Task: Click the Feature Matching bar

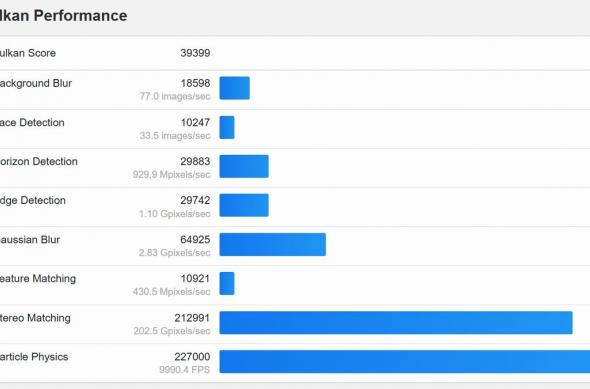Action: click(227, 283)
